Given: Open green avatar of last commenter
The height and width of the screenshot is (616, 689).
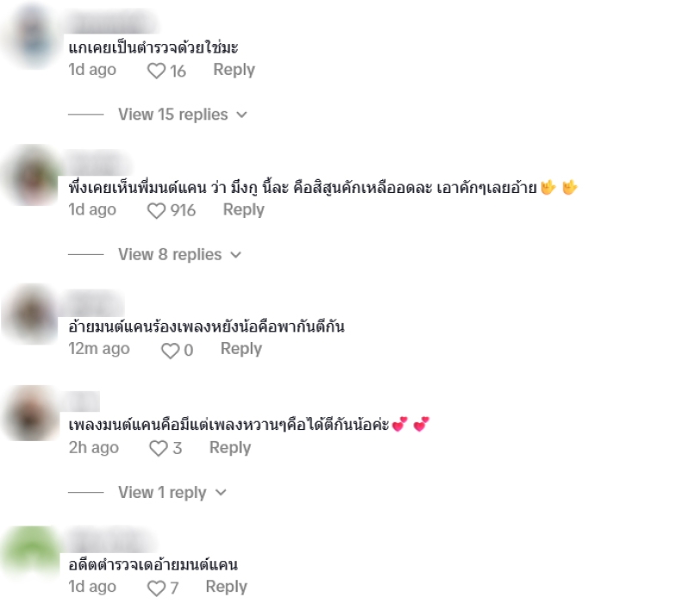Looking at the screenshot, I should (x=32, y=551).
